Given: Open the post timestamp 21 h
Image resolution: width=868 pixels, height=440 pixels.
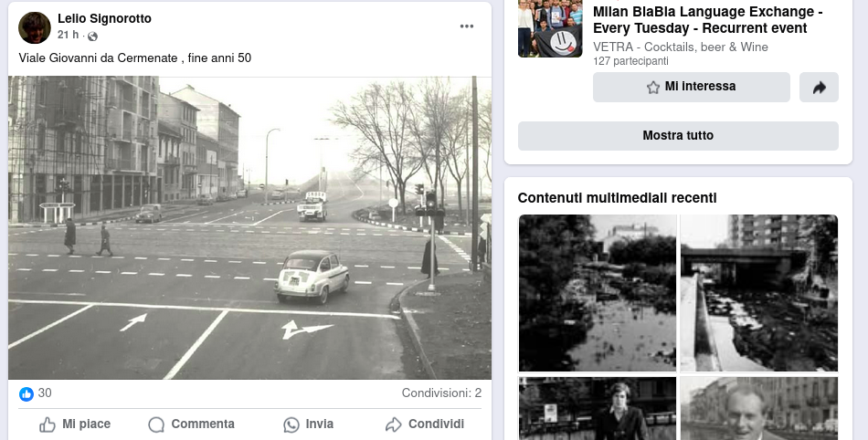Looking at the screenshot, I should click(68, 35).
